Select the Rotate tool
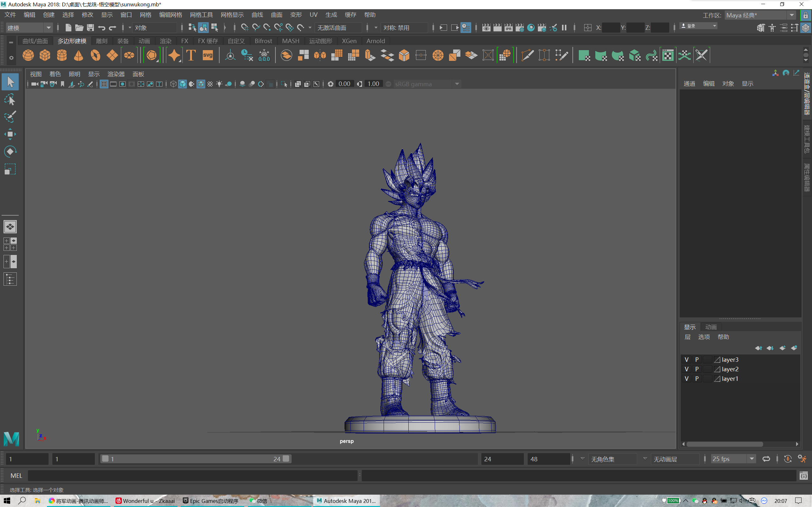The width and height of the screenshot is (812, 507). [x=10, y=152]
